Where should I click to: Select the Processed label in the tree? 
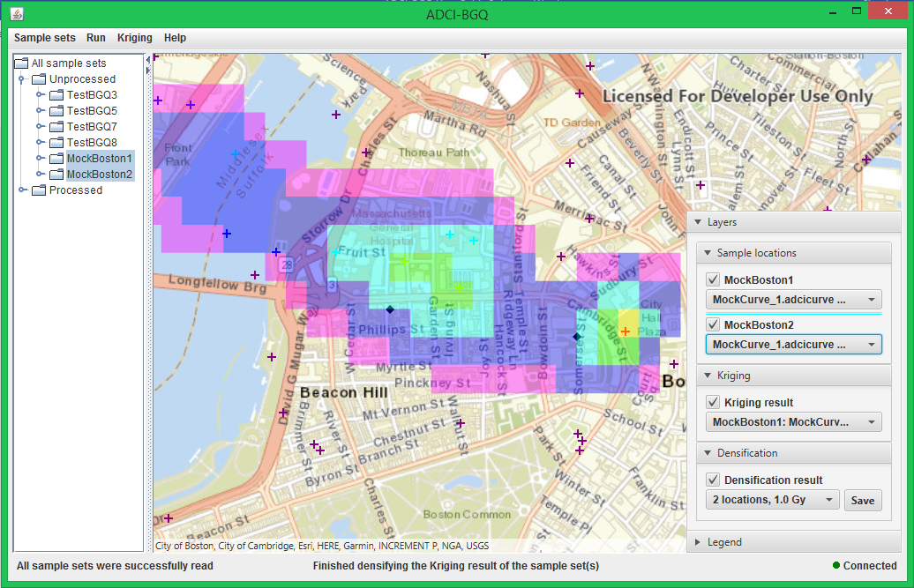click(x=76, y=190)
